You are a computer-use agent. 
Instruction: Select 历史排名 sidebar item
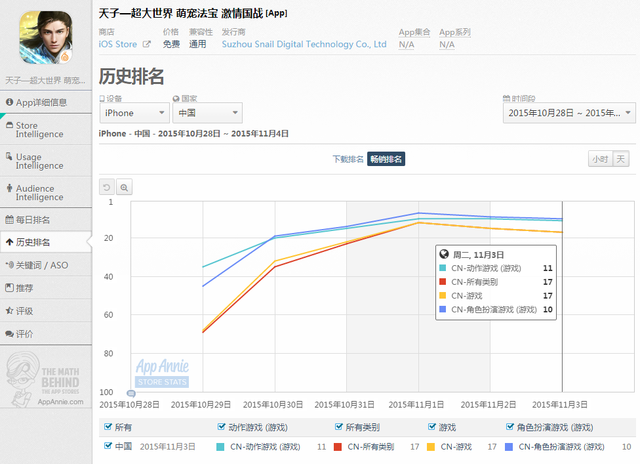click(x=46, y=242)
